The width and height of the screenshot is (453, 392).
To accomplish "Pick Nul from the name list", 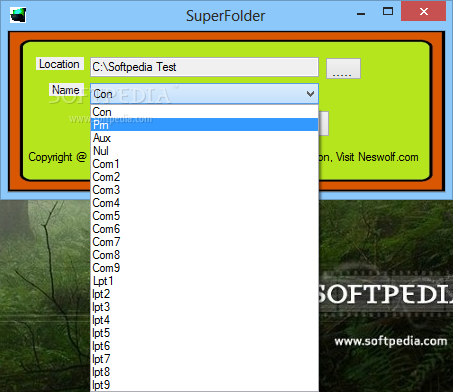I will [x=204, y=151].
